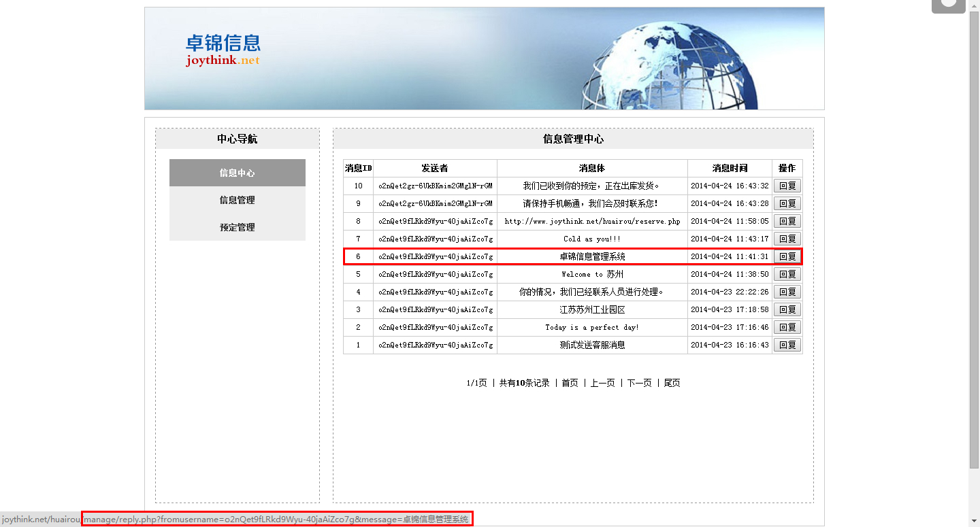Viewport: 980px width, 527px height.
Task: Reply to 江苏苏州工业园区 message
Action: pos(787,309)
